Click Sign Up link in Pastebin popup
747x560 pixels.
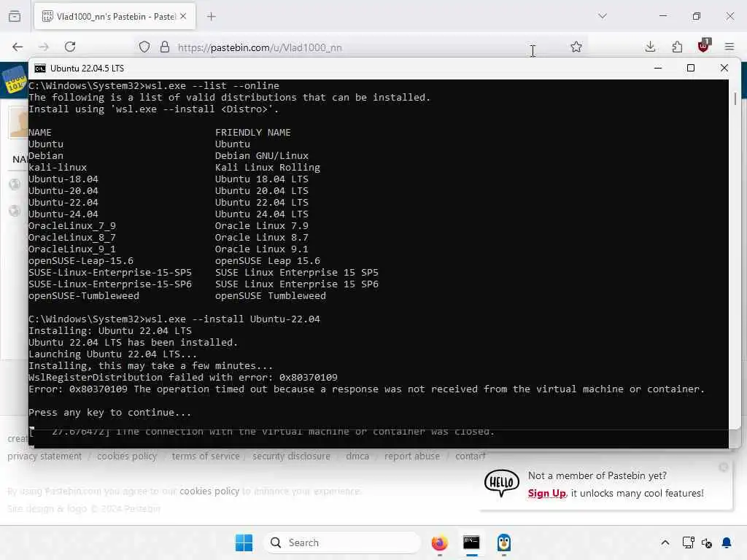point(546,494)
